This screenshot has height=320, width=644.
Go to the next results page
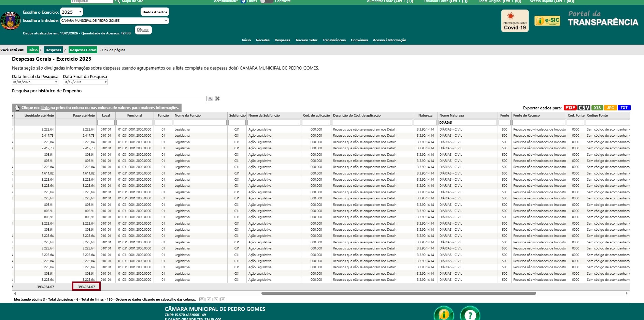216,300
